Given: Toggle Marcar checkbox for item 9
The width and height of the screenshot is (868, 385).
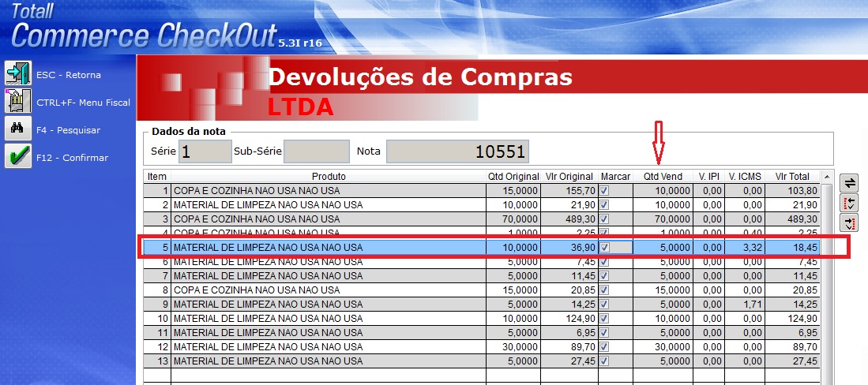Looking at the screenshot, I should (605, 305).
